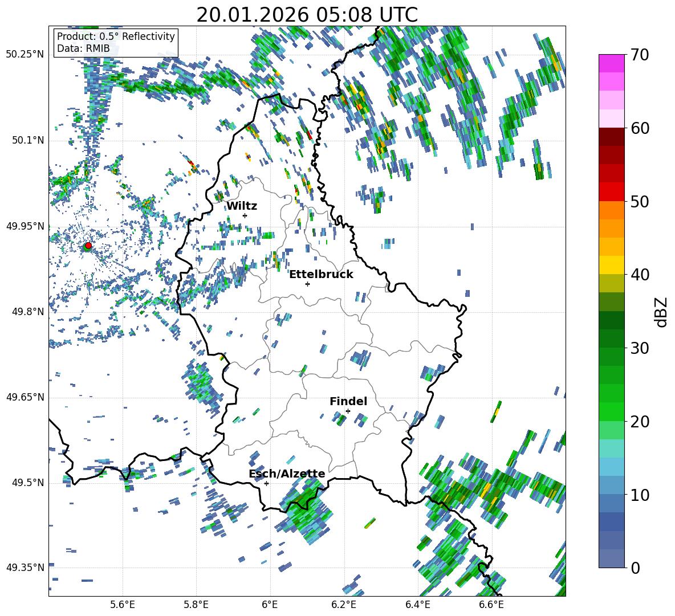Click the 49.8°N latitude label
The height and width of the screenshot is (616, 675).
pyautogui.click(x=28, y=312)
